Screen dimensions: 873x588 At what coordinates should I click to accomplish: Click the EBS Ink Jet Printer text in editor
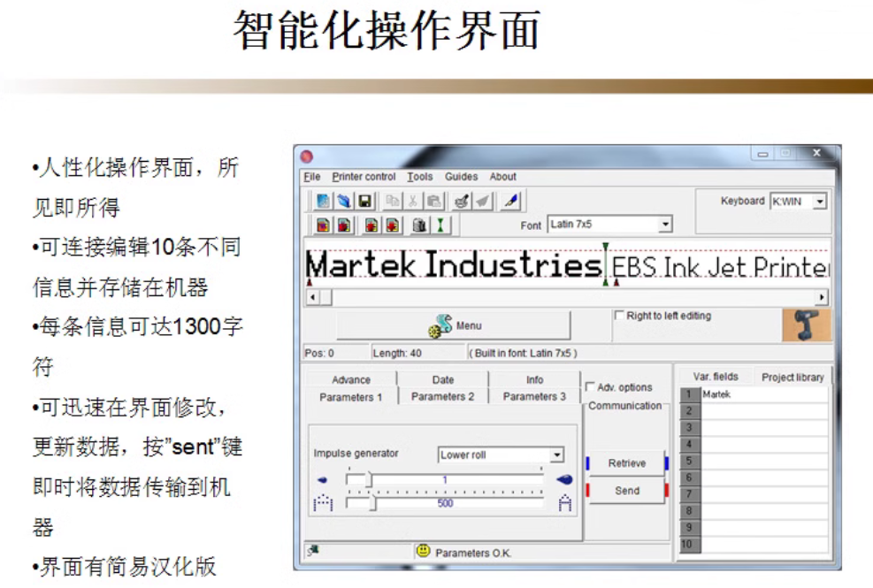(720, 267)
